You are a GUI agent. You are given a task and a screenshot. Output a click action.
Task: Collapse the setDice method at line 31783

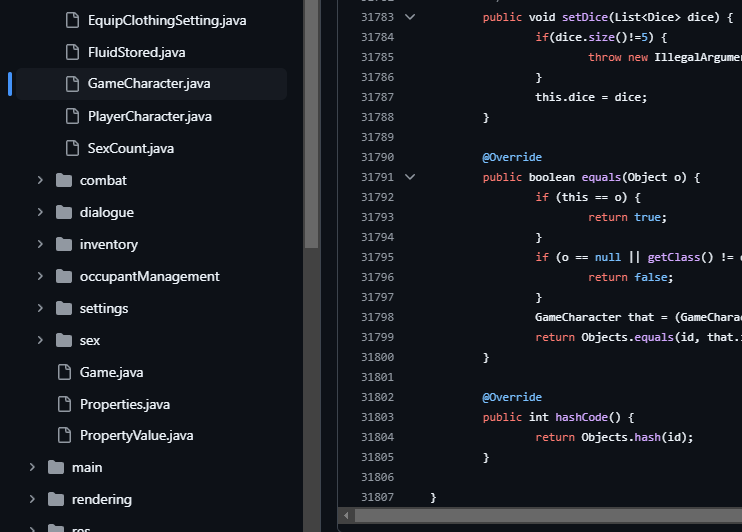pos(410,17)
